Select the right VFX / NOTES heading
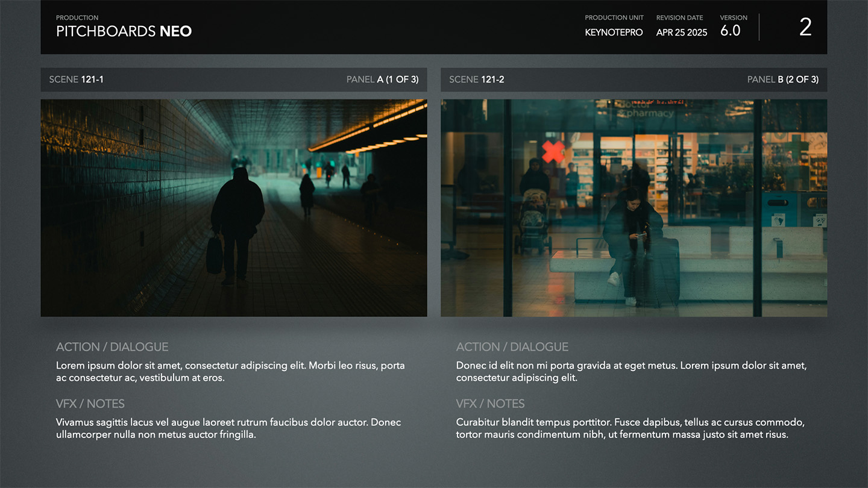 coord(491,404)
